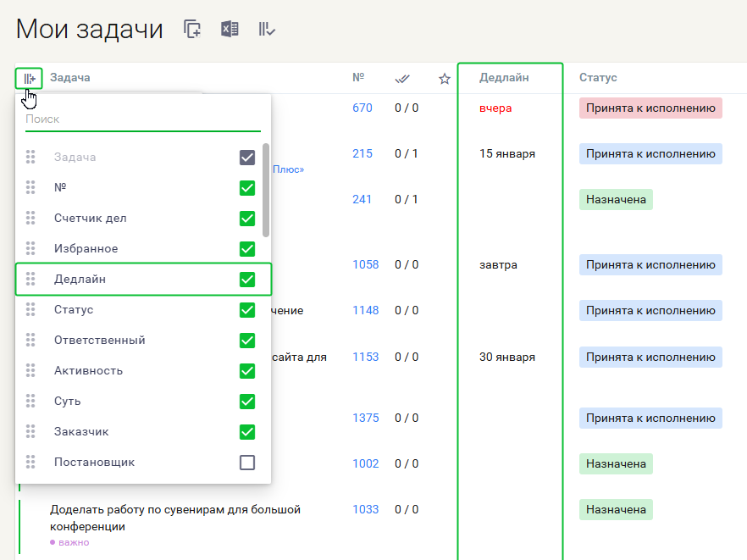The width and height of the screenshot is (747, 560).
Task: Click the star favorites column header icon
Action: 445,79
